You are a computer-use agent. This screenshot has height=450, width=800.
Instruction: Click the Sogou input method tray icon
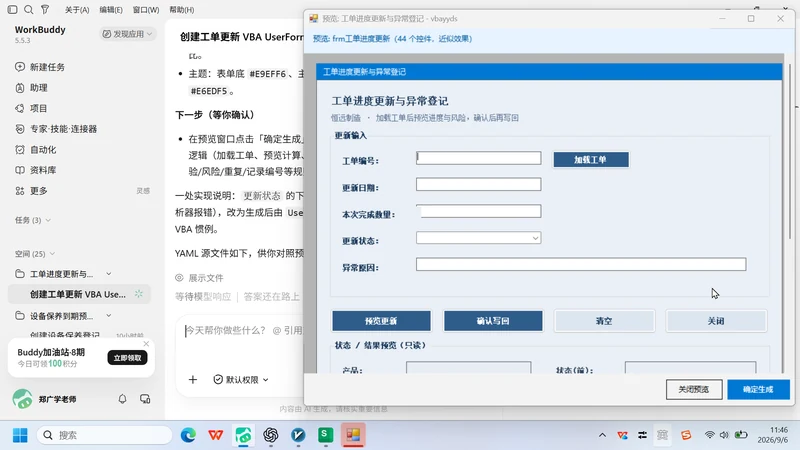(x=686, y=435)
